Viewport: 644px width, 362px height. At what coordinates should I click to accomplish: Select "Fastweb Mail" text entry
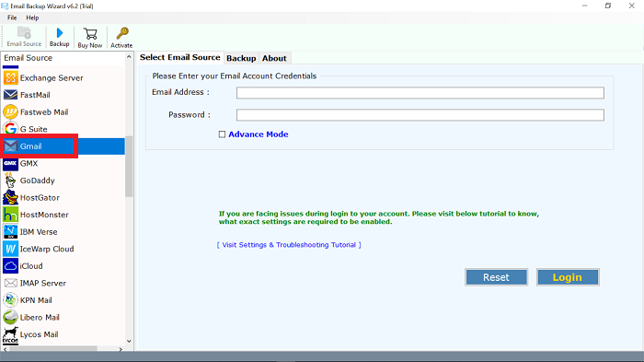44,112
